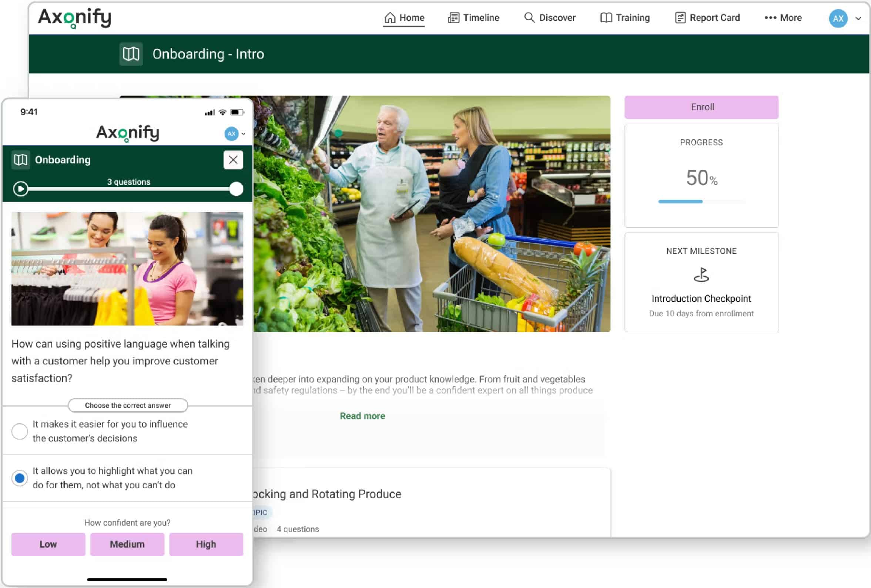
Task: Close the mobile Onboarding panel with X
Action: tap(233, 160)
